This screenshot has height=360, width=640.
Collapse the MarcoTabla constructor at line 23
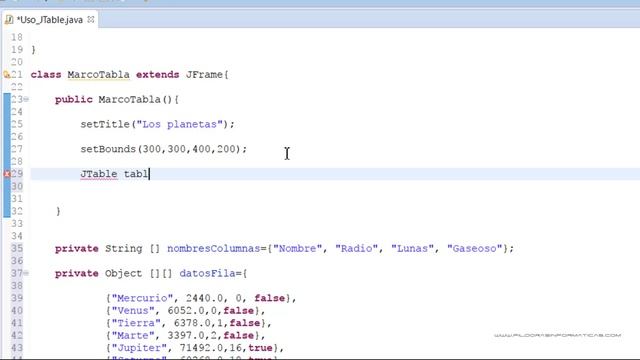26,99
